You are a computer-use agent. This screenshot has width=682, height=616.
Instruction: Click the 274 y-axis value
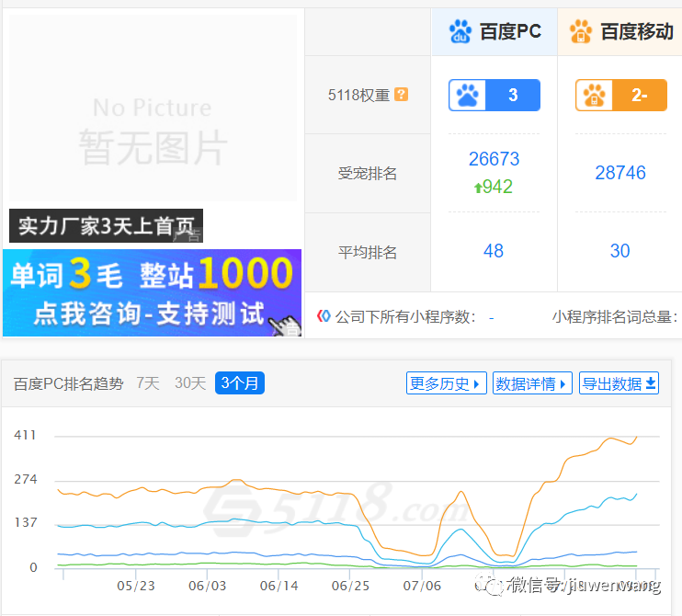(x=26, y=479)
